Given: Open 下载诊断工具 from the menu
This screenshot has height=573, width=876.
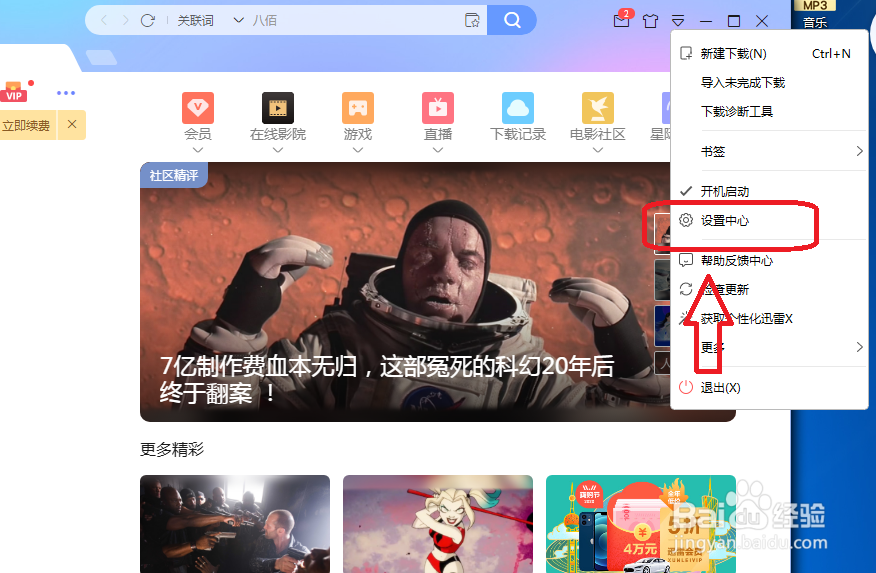Looking at the screenshot, I should point(769,112).
